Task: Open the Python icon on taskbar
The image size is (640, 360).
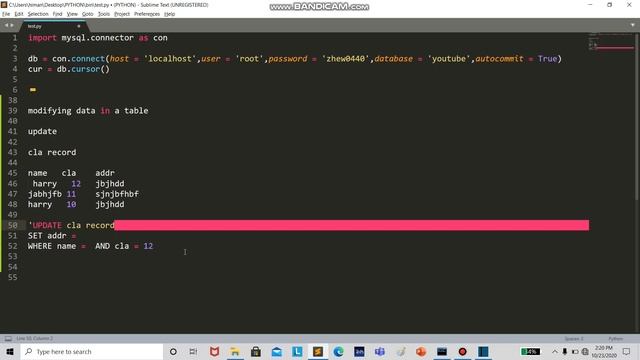Action: pos(401,351)
